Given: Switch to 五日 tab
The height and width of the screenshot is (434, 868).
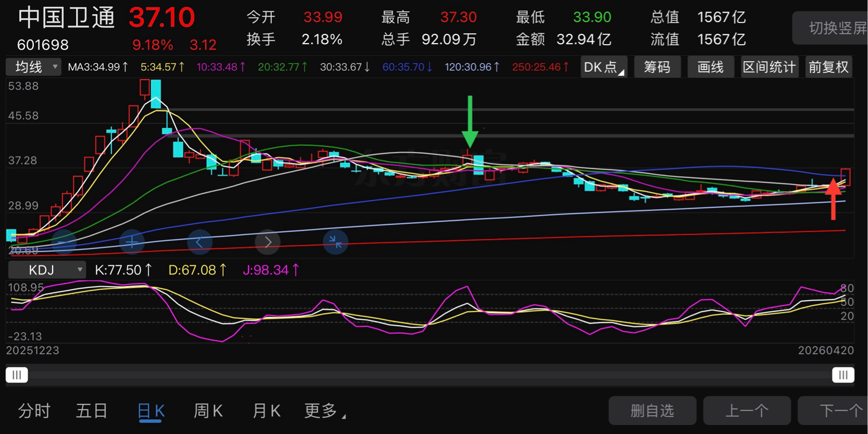Looking at the screenshot, I should pyautogui.click(x=92, y=411).
